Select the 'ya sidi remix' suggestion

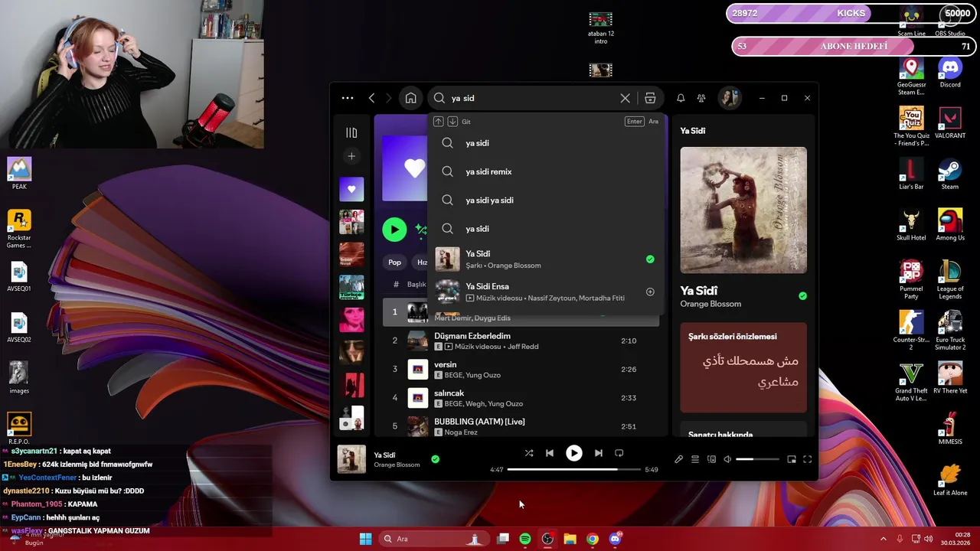547,171
